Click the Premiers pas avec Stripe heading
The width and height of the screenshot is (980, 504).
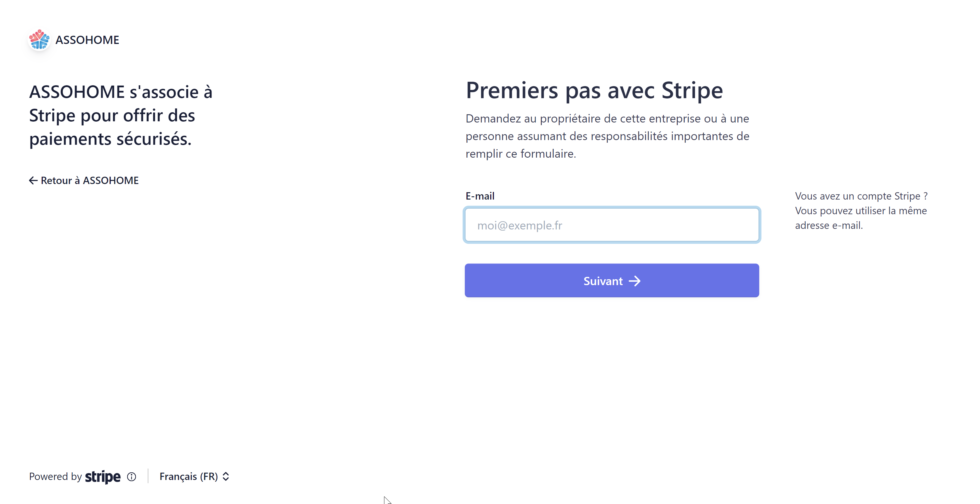pyautogui.click(x=594, y=91)
